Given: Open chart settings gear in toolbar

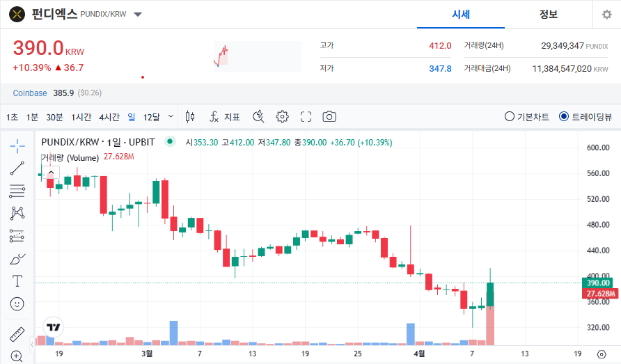Looking at the screenshot, I should (282, 116).
